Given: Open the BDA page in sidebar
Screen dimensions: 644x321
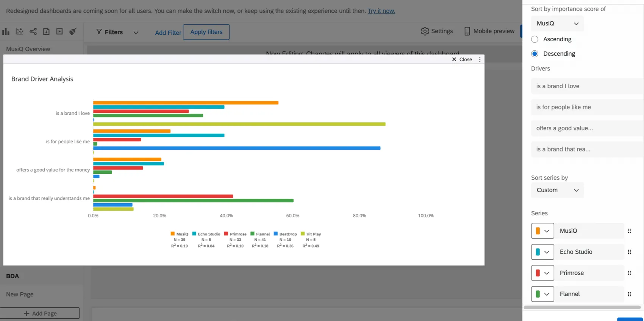Looking at the screenshot, I should click(13, 276).
